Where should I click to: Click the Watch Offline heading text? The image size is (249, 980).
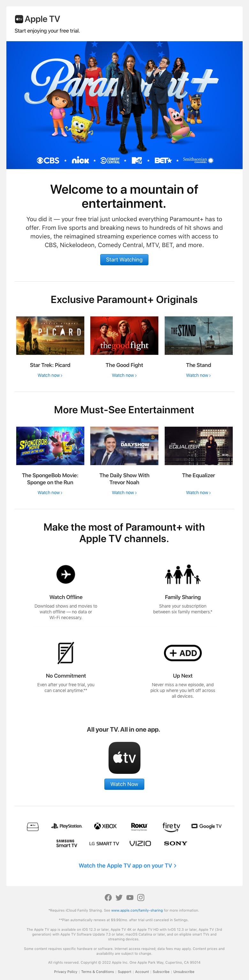coord(66,597)
